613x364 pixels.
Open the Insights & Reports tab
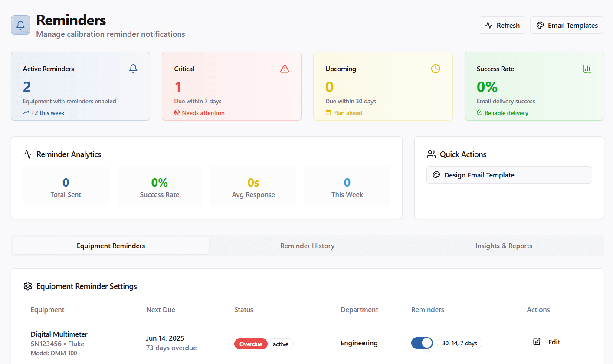[504, 246]
